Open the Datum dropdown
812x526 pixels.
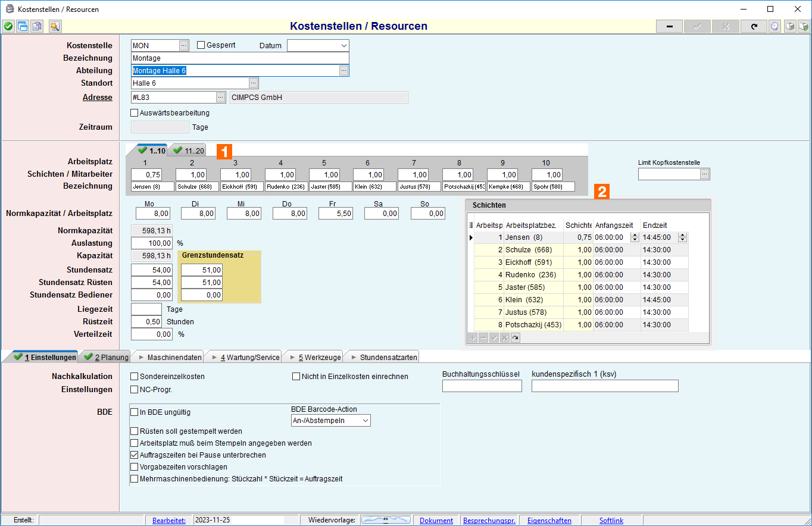pyautogui.click(x=343, y=45)
